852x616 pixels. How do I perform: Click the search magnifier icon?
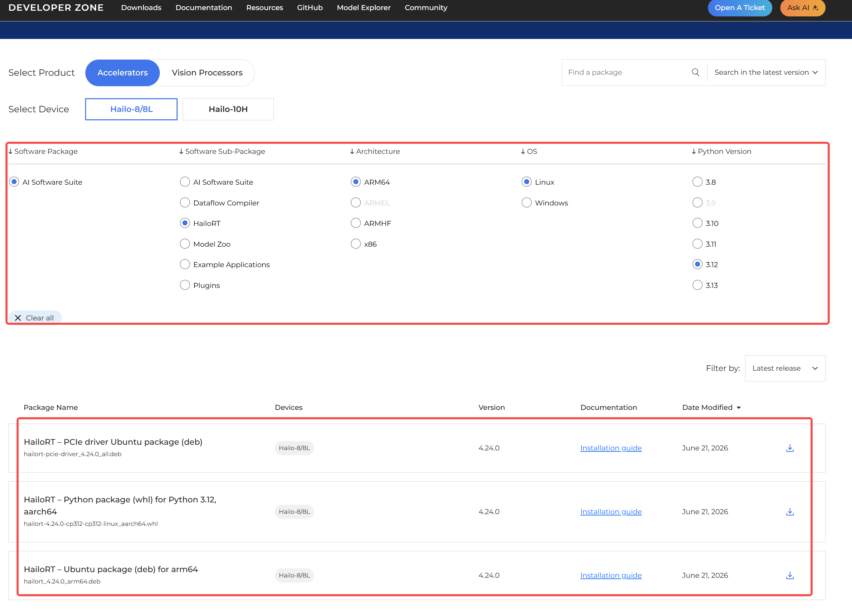695,72
